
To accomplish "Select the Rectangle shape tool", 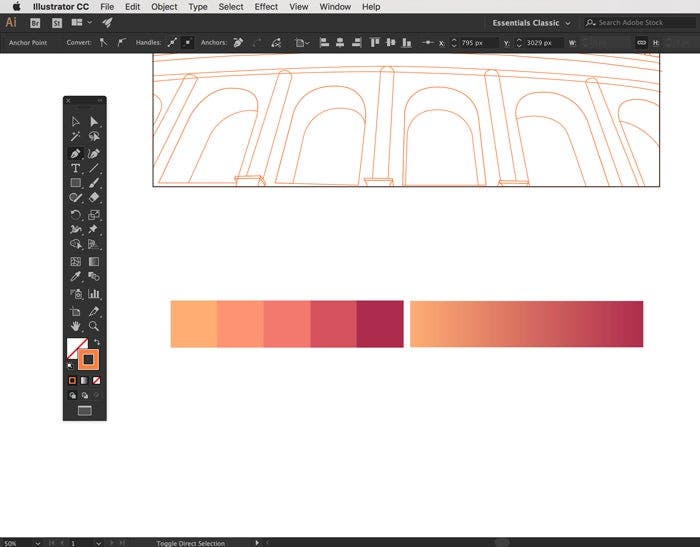I will [75, 183].
